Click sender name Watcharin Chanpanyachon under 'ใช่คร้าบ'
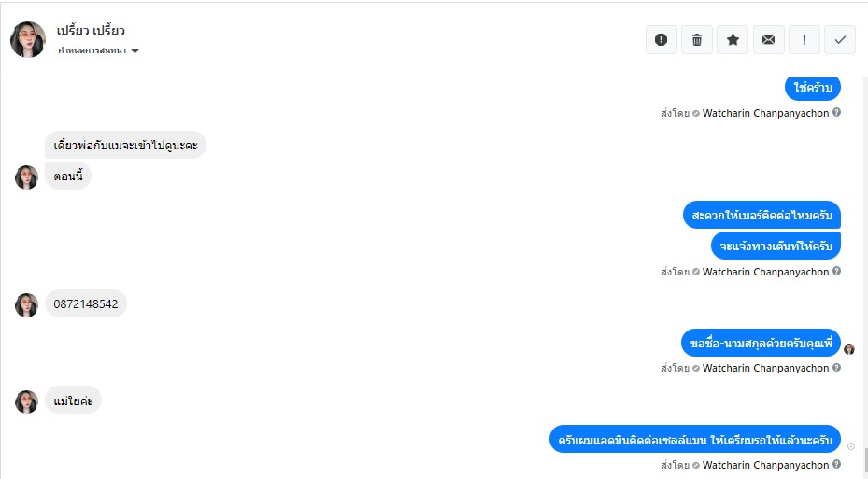The height and width of the screenshot is (479, 868). [x=765, y=113]
